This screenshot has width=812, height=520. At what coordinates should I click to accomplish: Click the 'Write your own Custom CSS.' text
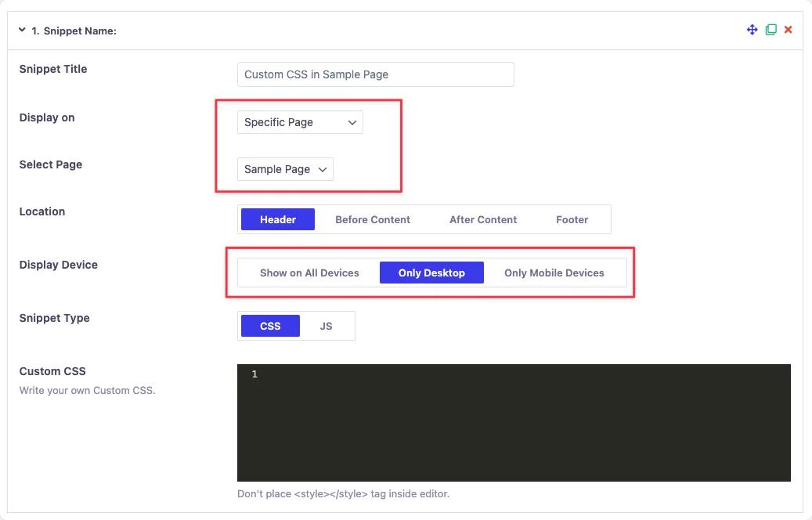pyautogui.click(x=87, y=391)
